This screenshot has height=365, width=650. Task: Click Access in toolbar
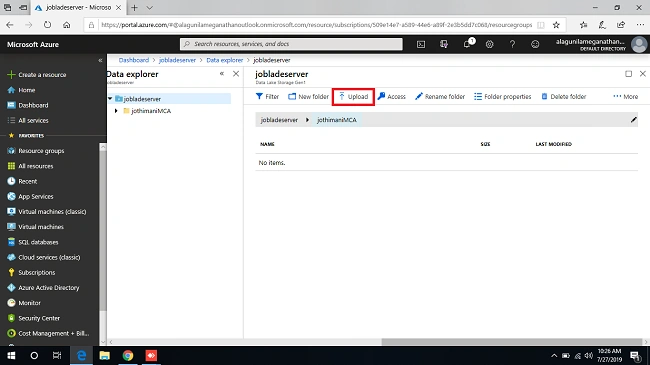(392, 97)
